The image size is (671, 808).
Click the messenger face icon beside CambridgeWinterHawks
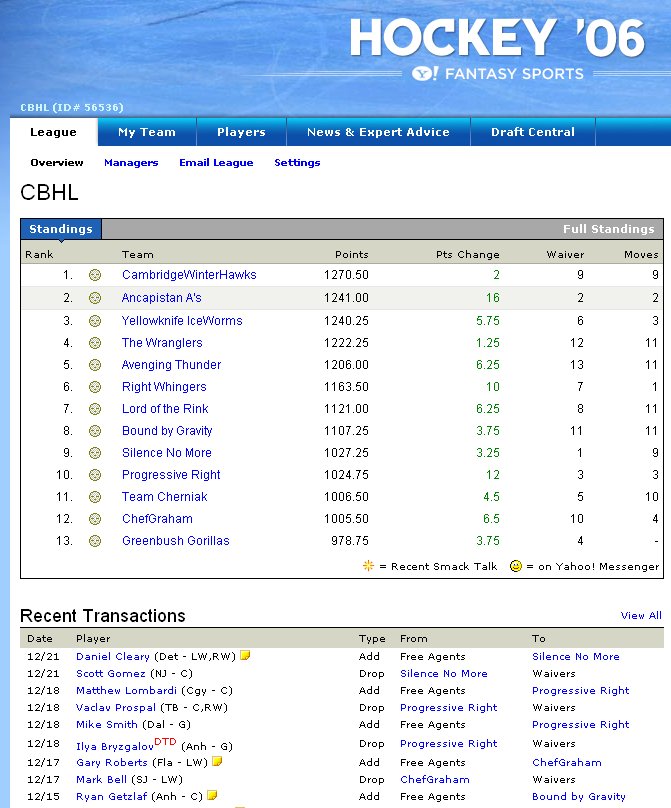point(95,275)
